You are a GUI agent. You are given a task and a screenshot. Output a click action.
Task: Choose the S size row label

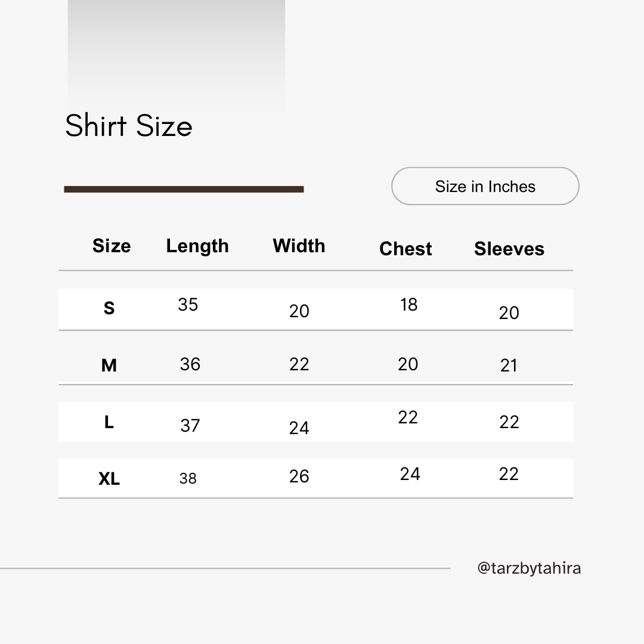pos(109,308)
